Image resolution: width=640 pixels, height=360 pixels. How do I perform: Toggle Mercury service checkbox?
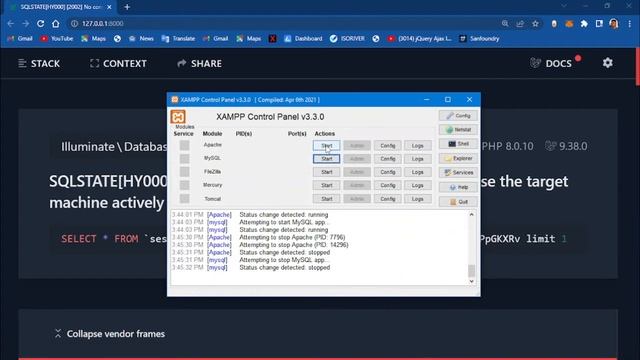point(184,185)
